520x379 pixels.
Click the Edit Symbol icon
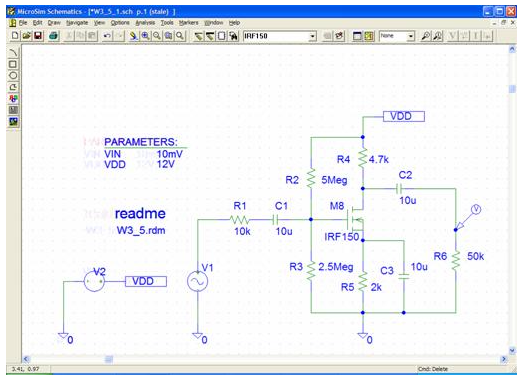(339, 36)
